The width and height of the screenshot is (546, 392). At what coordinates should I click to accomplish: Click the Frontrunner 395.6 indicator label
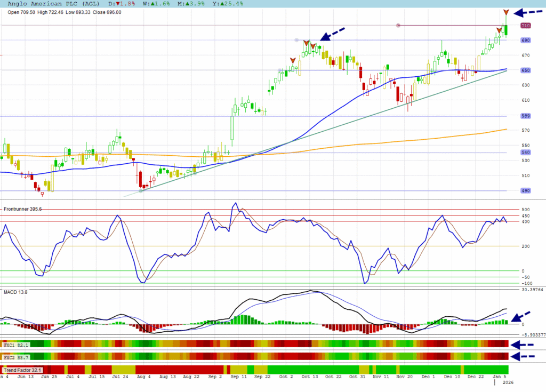click(x=22, y=209)
